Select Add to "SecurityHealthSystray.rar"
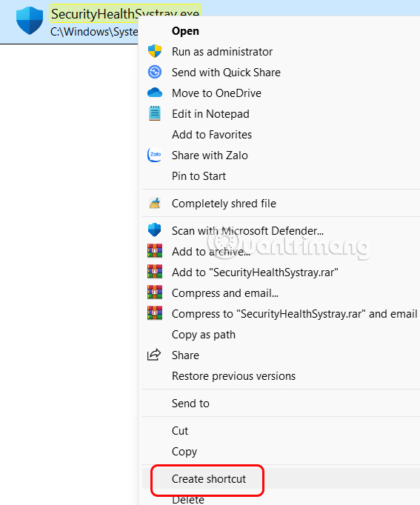420x505 pixels. point(255,272)
